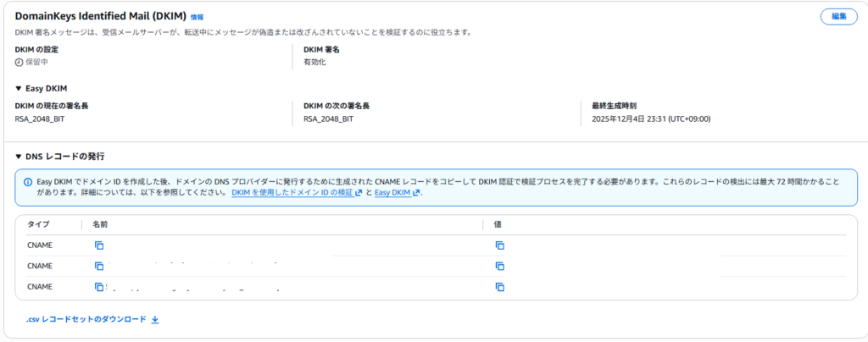Click the download arrow icon beside .csv link

[155, 320]
